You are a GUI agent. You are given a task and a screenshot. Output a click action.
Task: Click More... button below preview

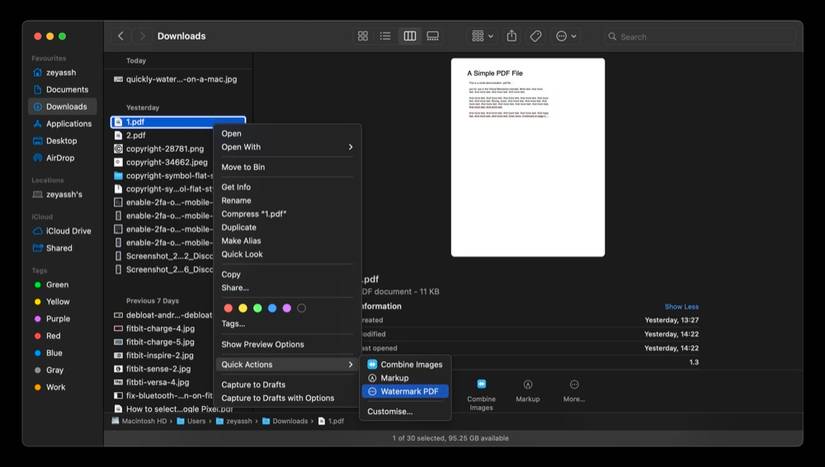[574, 391]
